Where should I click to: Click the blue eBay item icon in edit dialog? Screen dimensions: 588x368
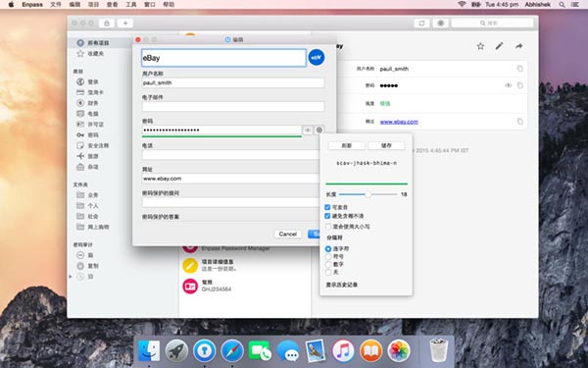pyautogui.click(x=317, y=58)
